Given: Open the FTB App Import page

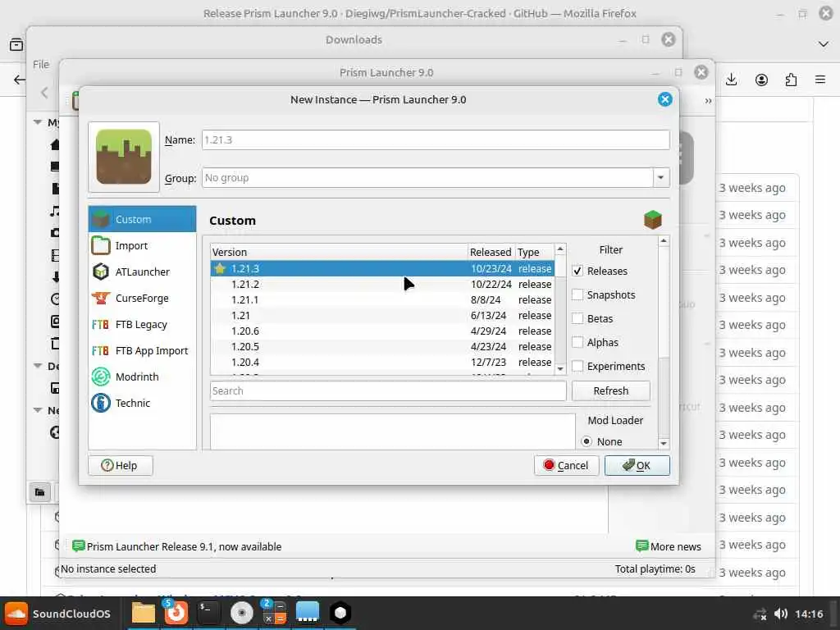Looking at the screenshot, I should pos(143,350).
